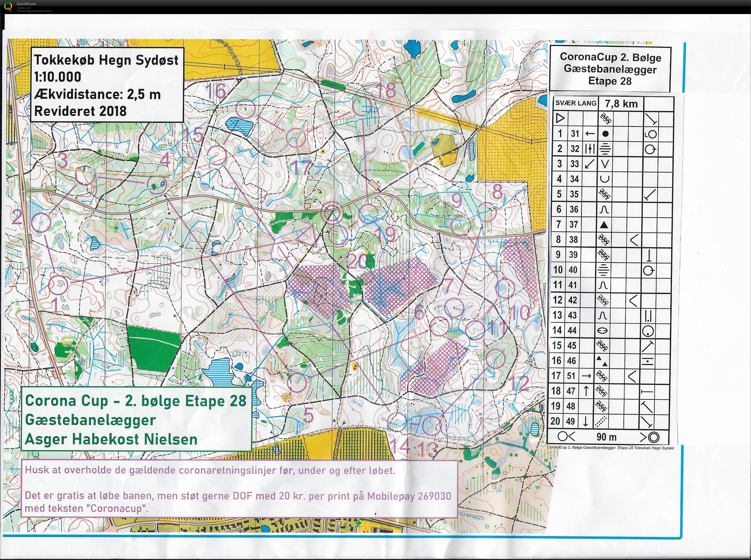Click the up arrow in row 47
Image resolution: width=751 pixels, height=560 pixels.
pos(586,391)
